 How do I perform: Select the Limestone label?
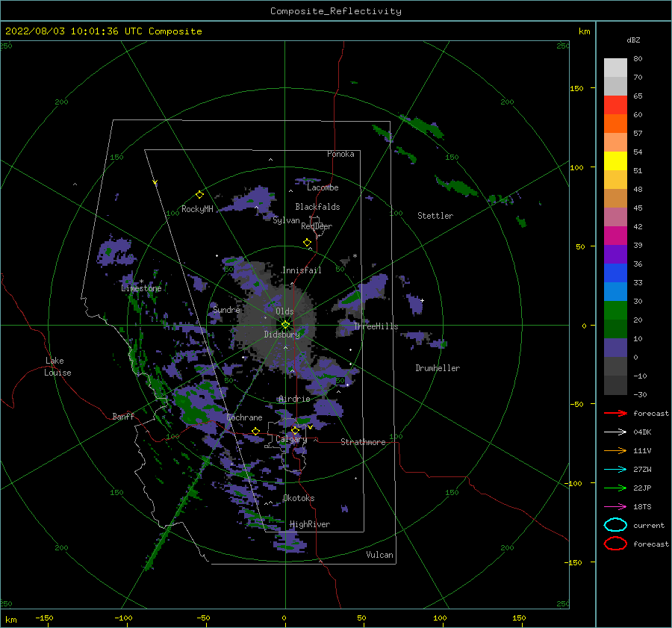[x=141, y=288]
